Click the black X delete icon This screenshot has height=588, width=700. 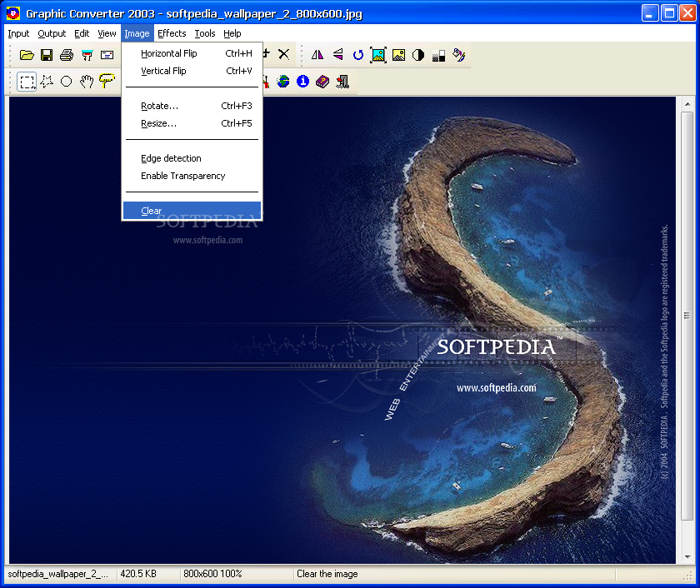click(283, 54)
